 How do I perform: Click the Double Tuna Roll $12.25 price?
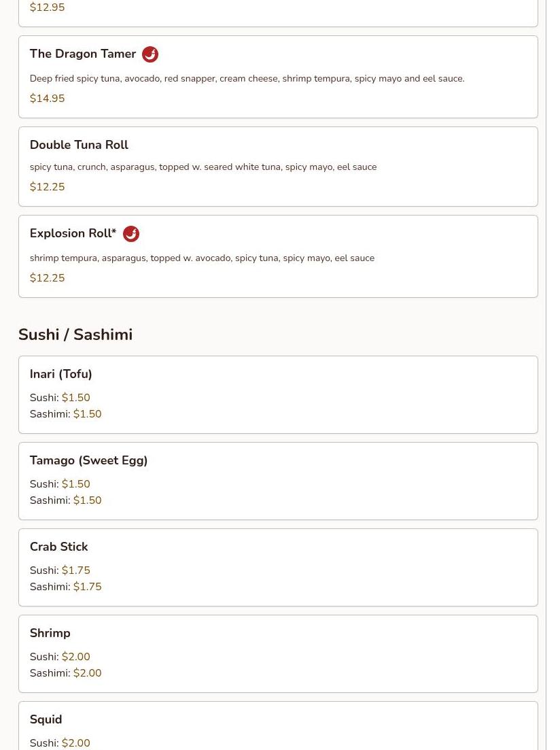(x=47, y=187)
